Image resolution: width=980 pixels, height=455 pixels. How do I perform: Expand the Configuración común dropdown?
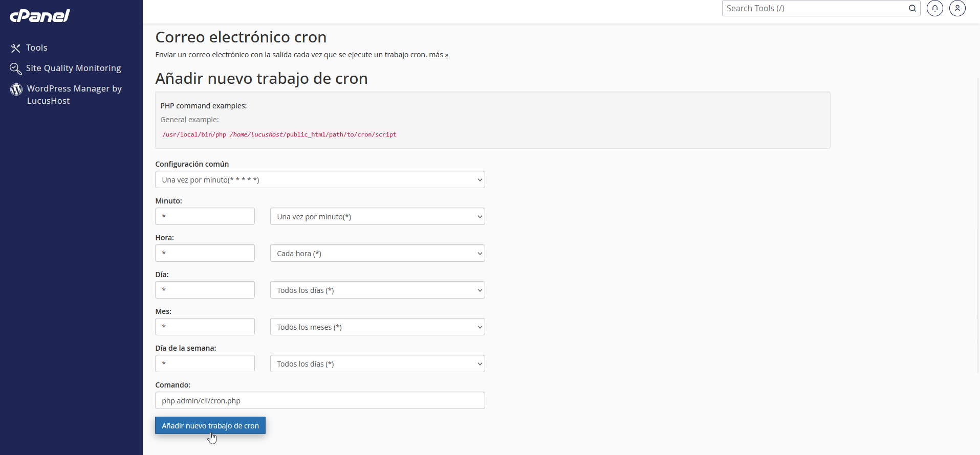point(320,179)
